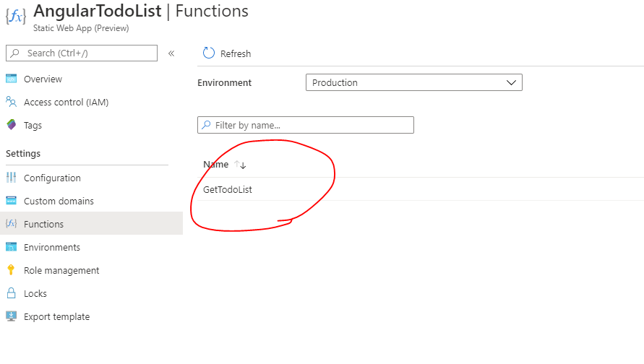Screen dimensions: 644x364
Task: Click the Environments icon in sidebar
Action: point(11,247)
